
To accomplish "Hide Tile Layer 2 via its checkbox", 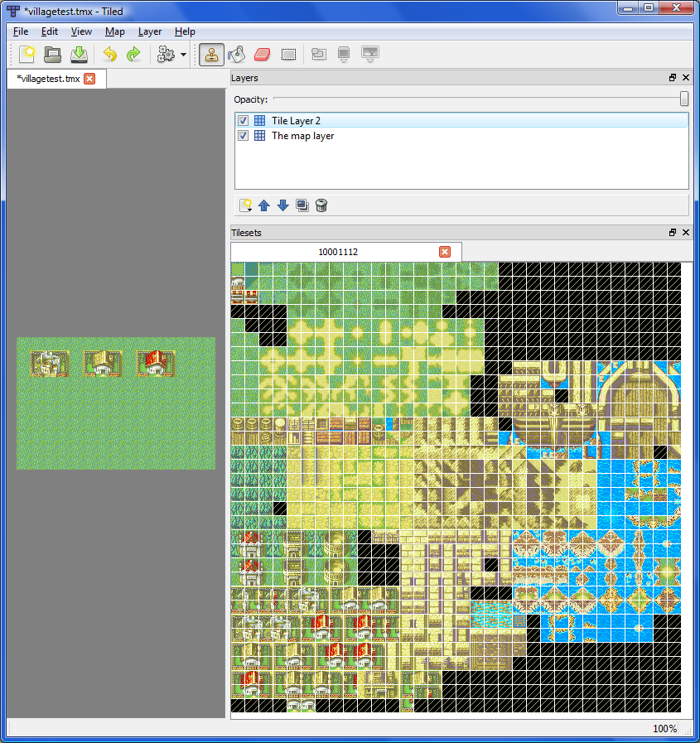I will (x=243, y=120).
